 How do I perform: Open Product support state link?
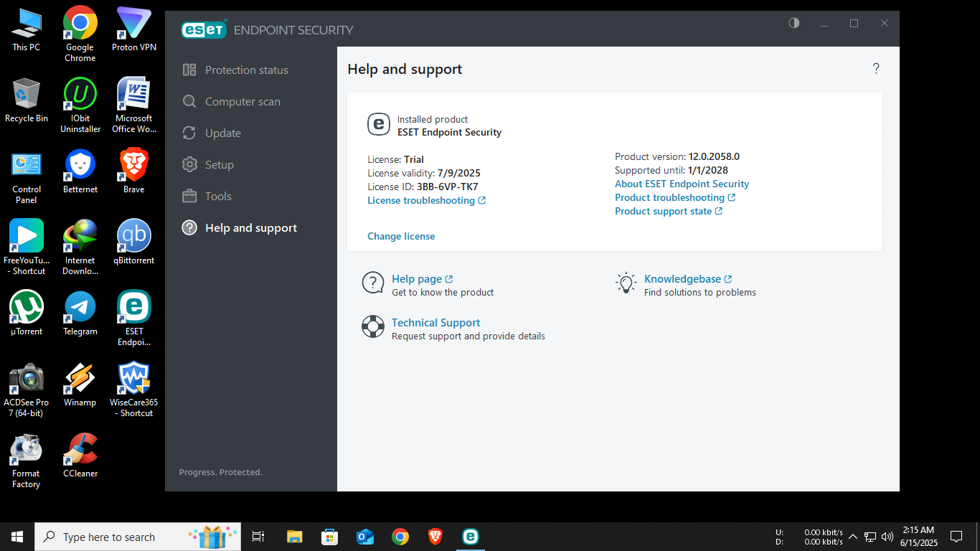(669, 211)
